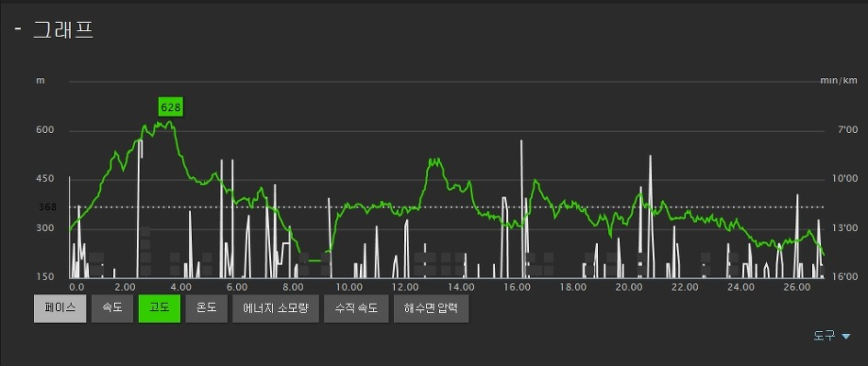Click the 368 average altitude label
This screenshot has height=366, width=868.
click(48, 207)
